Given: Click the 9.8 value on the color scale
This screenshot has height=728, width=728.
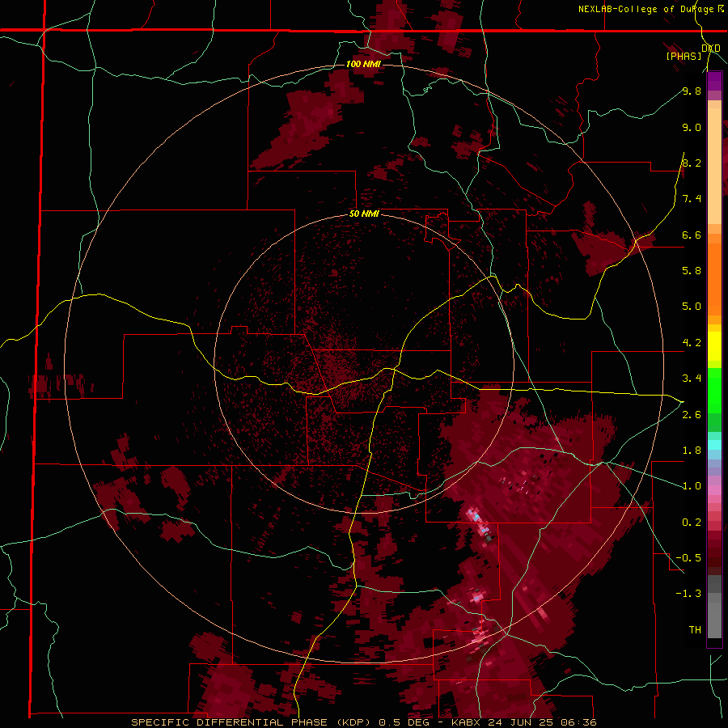Looking at the screenshot, I should tap(692, 91).
